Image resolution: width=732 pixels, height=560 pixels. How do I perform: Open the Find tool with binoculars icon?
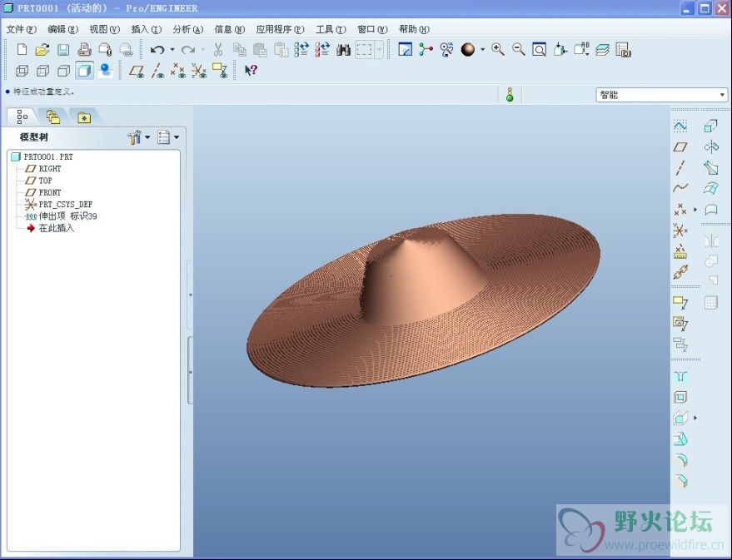point(343,49)
